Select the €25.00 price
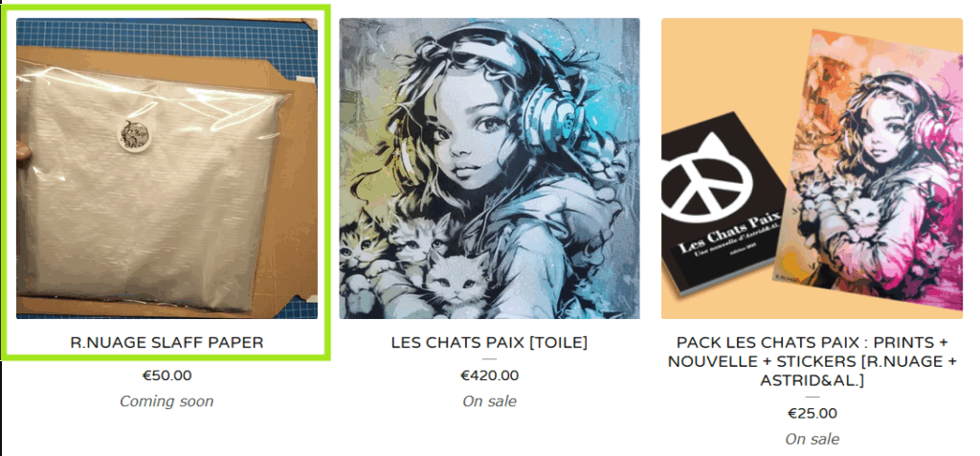 (812, 414)
